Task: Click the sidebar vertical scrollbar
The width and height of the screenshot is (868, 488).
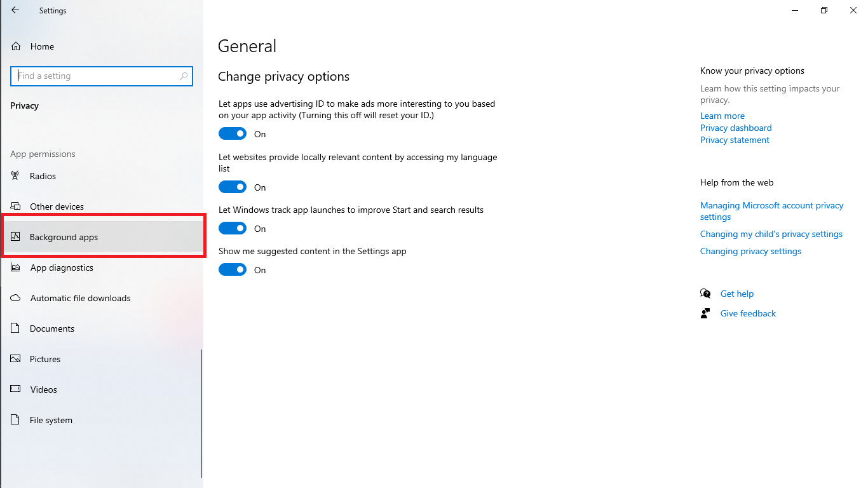Action: pos(201,413)
